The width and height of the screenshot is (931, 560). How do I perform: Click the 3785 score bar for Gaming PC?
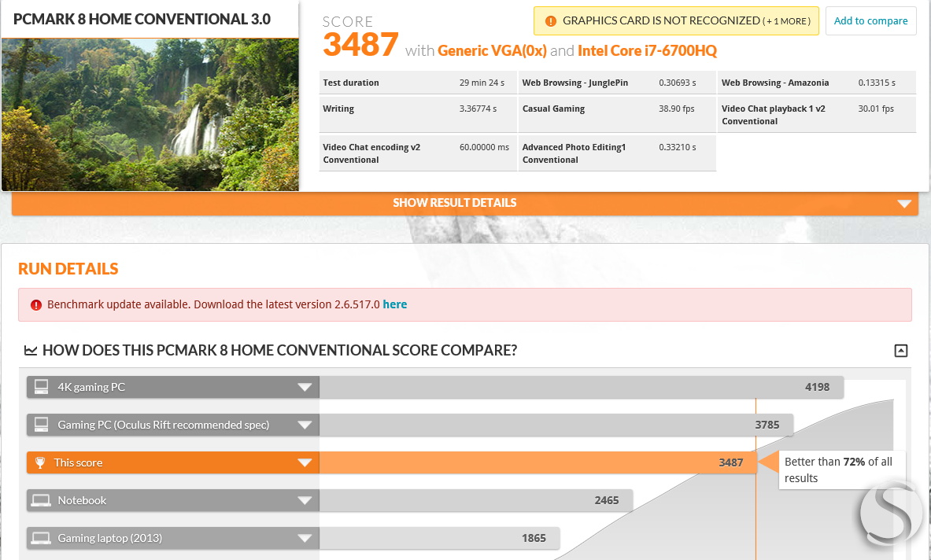(556, 426)
